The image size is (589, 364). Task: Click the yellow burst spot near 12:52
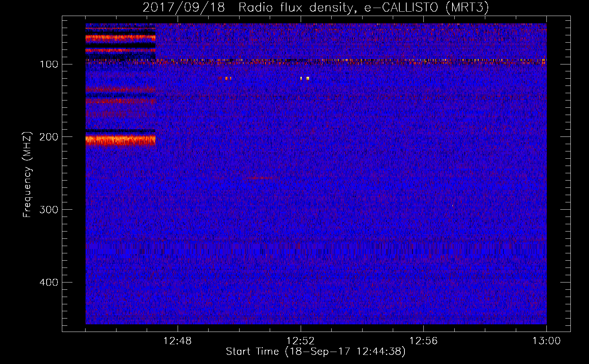(x=308, y=78)
